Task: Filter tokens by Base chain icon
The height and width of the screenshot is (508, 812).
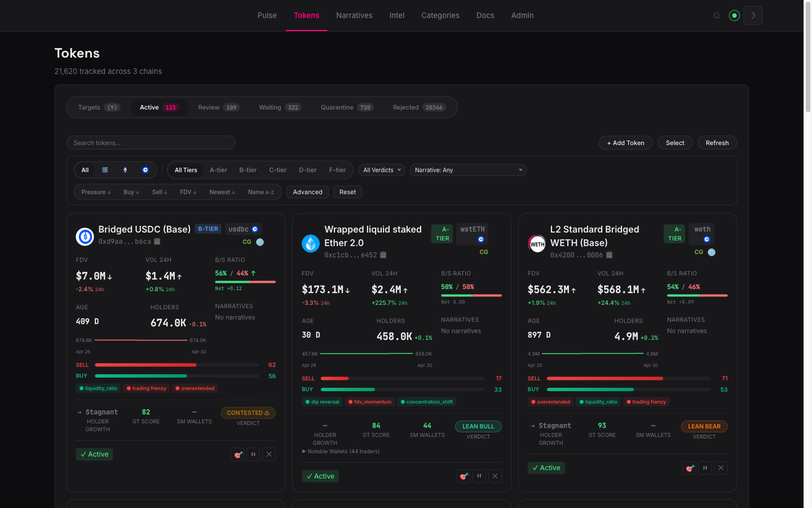Action: [x=145, y=170]
